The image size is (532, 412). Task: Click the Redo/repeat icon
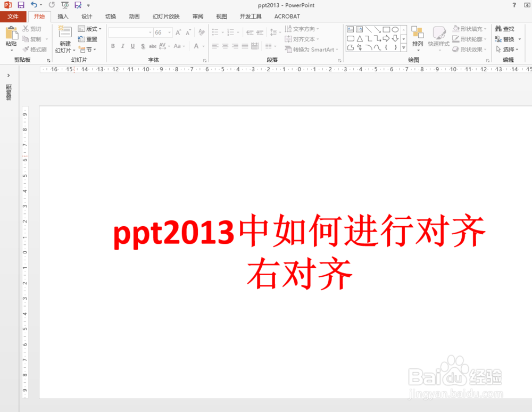click(x=52, y=5)
